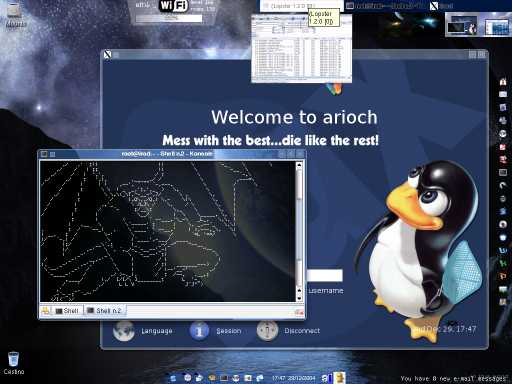
Task: Click the Lopster window preview thumbnail
Action: [301, 48]
